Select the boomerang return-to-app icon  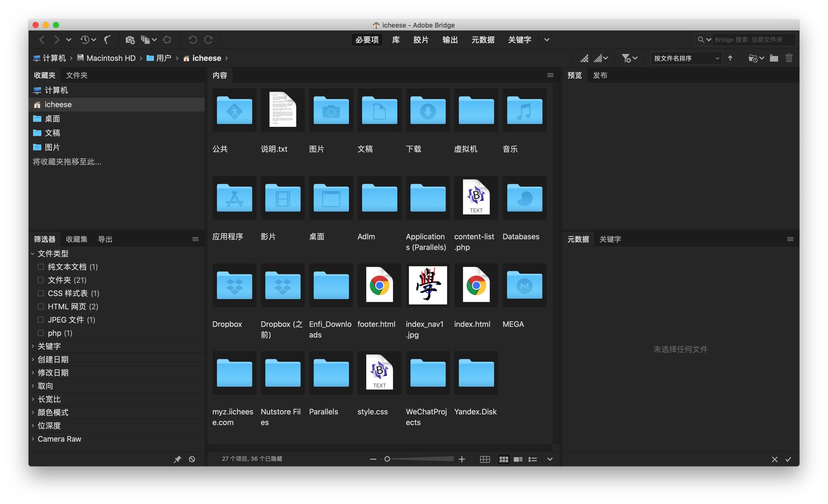coord(107,39)
